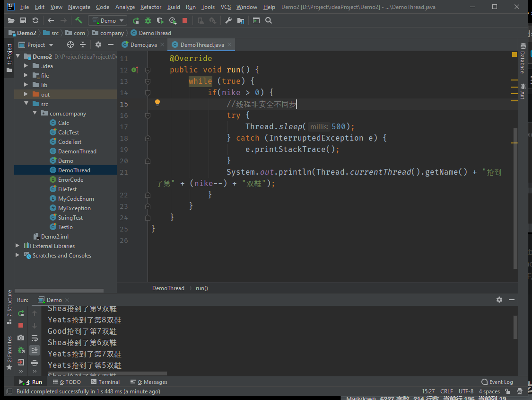
Task: Toggle scroll to end in console
Action: pyautogui.click(x=35, y=350)
